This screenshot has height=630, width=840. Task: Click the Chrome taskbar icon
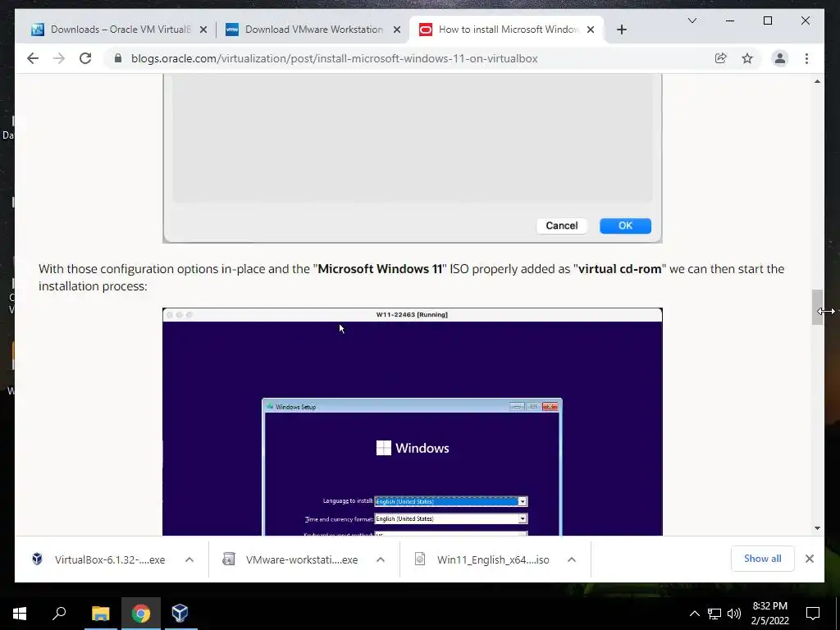click(x=140, y=614)
